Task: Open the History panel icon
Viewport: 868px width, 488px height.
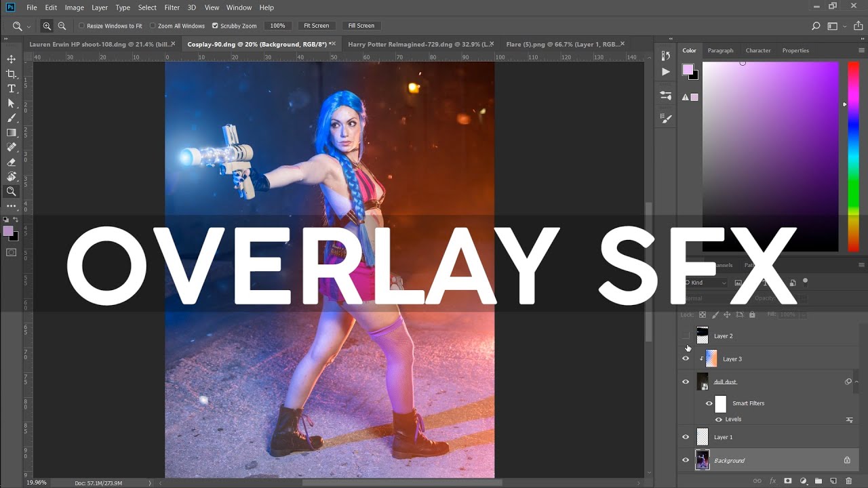Action: 666,56
